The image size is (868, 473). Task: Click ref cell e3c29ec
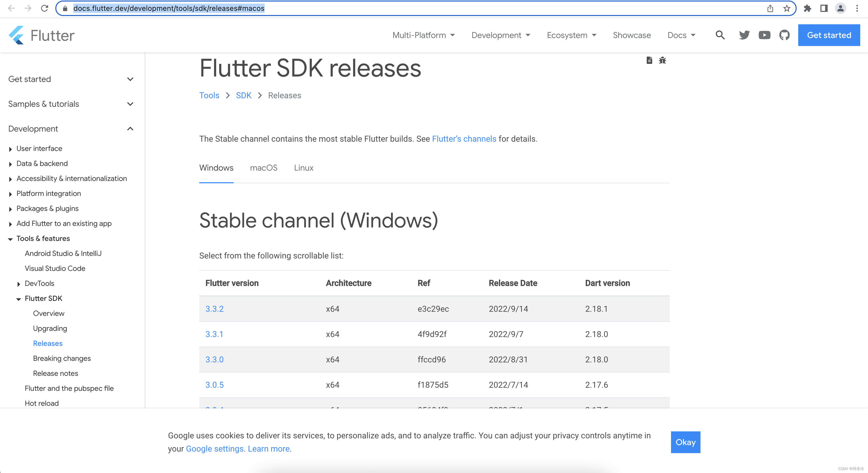click(433, 309)
